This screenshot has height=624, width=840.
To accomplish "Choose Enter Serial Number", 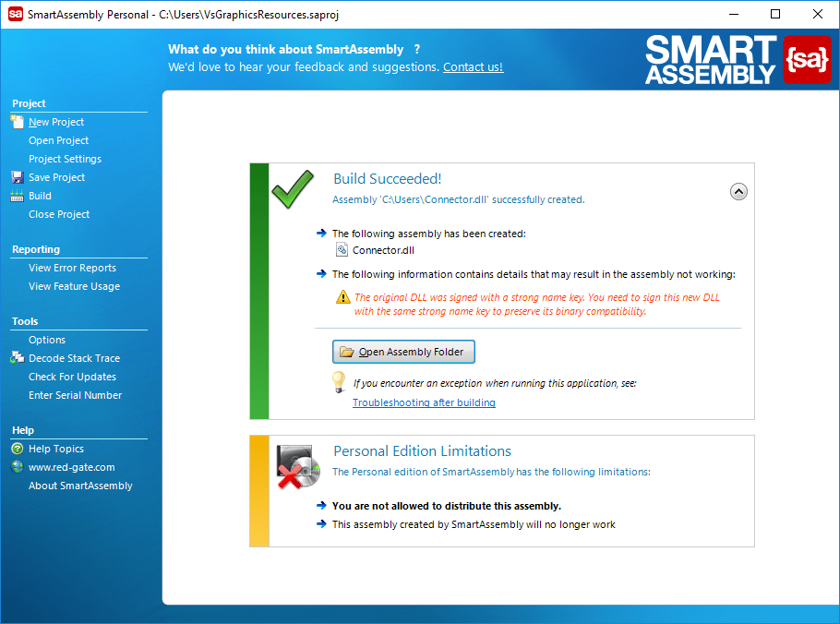I will pos(76,395).
